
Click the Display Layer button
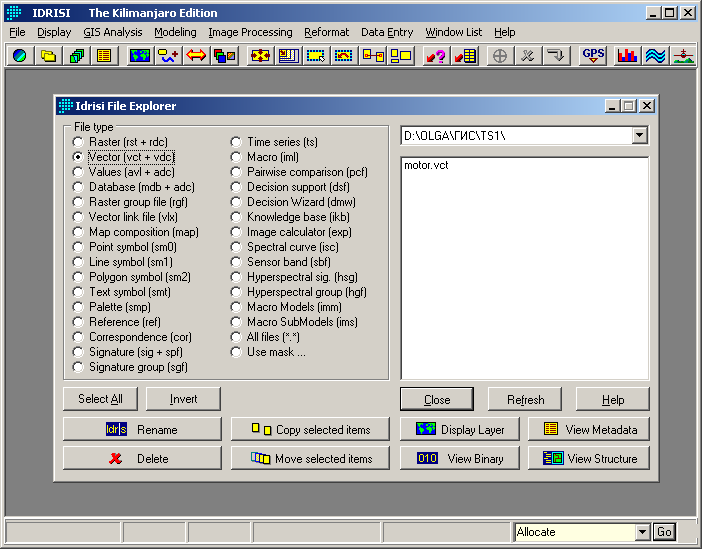460,429
